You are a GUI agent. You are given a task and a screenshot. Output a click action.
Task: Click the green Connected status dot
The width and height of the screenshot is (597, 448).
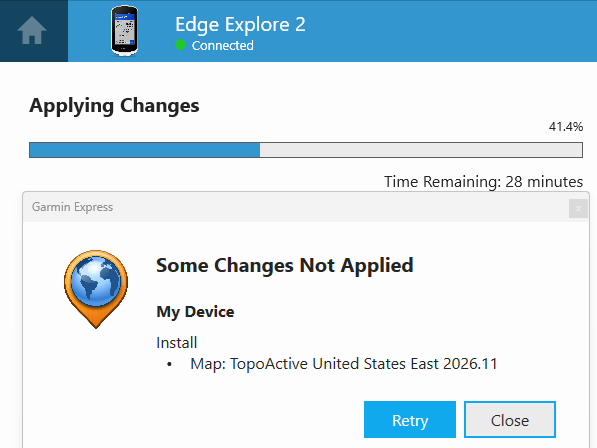coord(180,45)
